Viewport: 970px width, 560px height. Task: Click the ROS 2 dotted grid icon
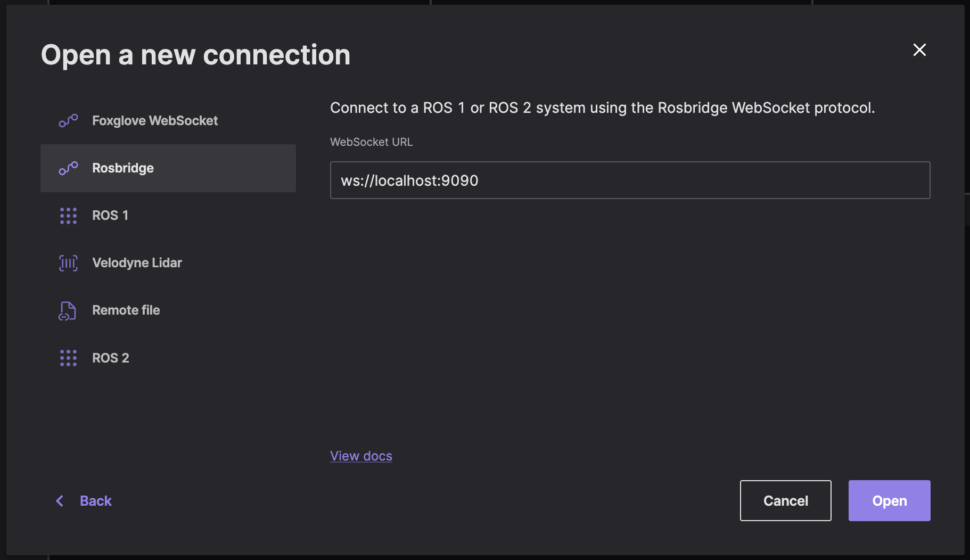(68, 358)
